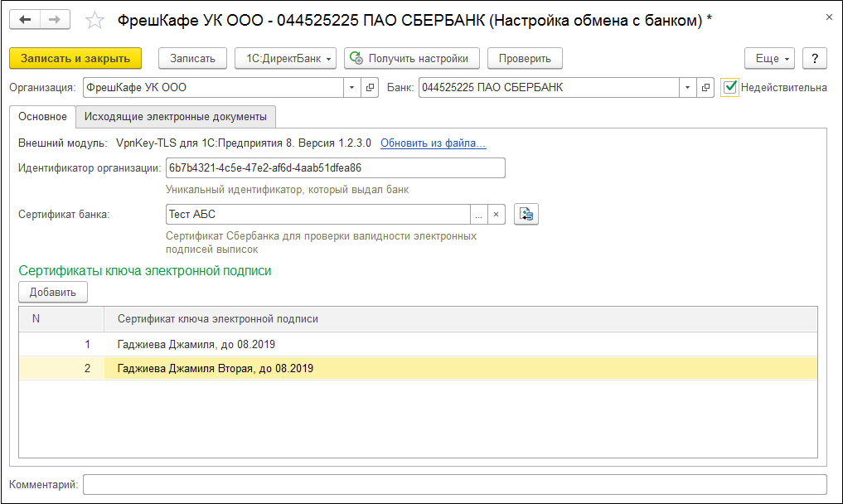
Task: Click the Сертификат банка field containing Тест АБС
Action: tap(318, 215)
